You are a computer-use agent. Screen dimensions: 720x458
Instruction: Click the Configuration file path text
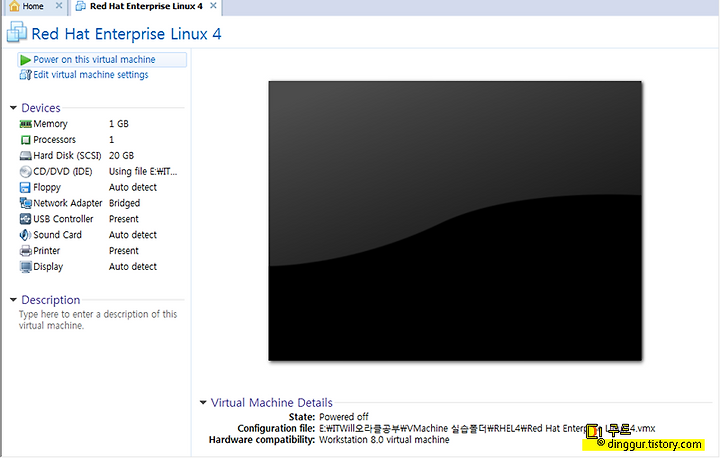pos(487,428)
